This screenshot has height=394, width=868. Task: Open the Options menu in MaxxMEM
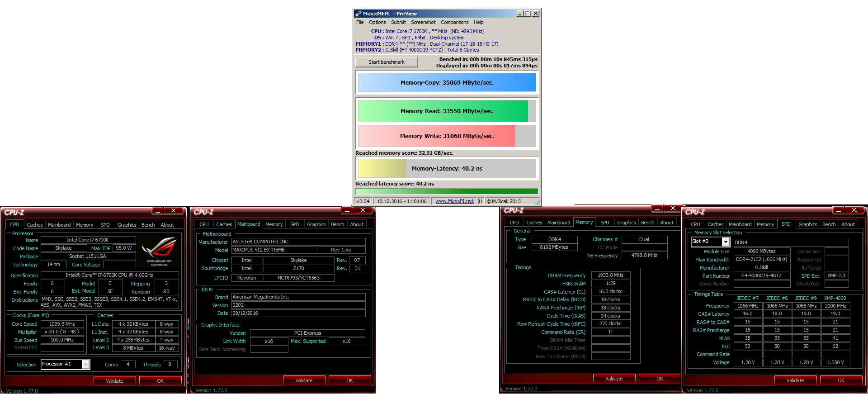pos(377,22)
